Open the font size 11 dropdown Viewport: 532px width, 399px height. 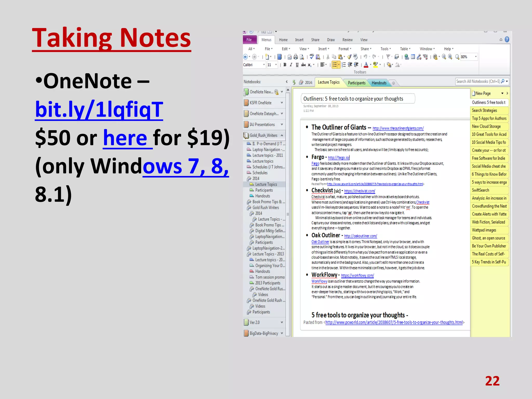pos(276,65)
